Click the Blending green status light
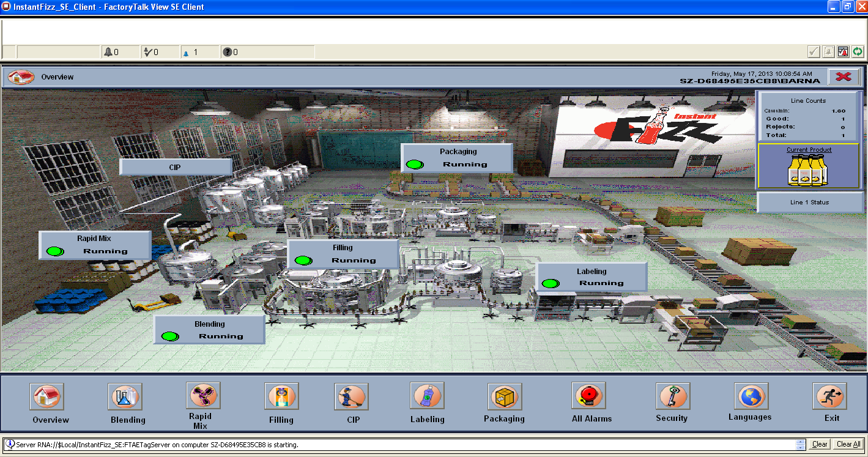This screenshot has height=457, width=868. click(x=170, y=336)
